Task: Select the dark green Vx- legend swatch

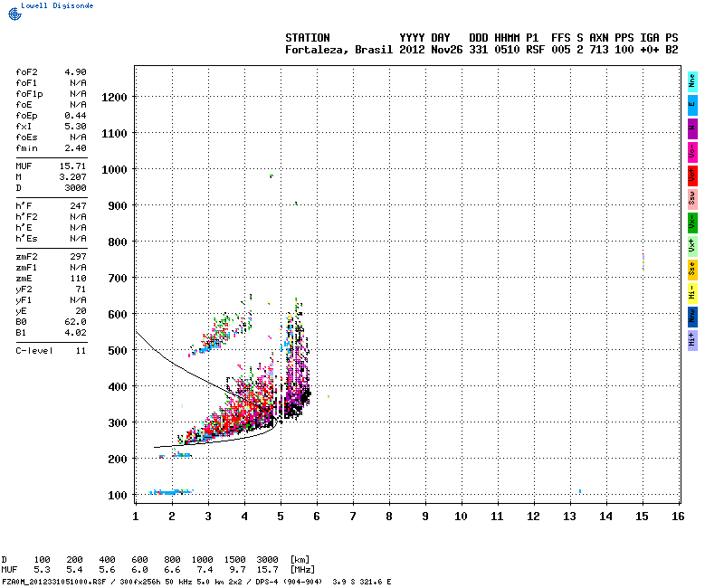Action: (x=692, y=223)
